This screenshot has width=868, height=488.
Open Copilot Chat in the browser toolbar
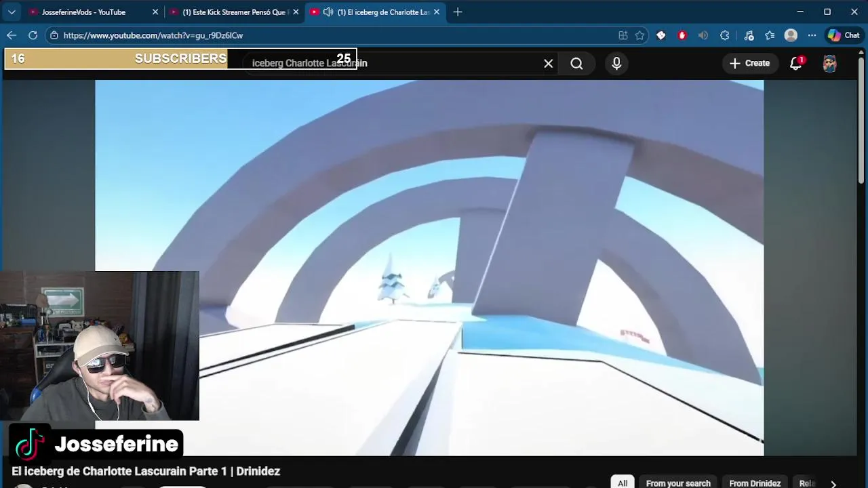pyautogui.click(x=843, y=35)
